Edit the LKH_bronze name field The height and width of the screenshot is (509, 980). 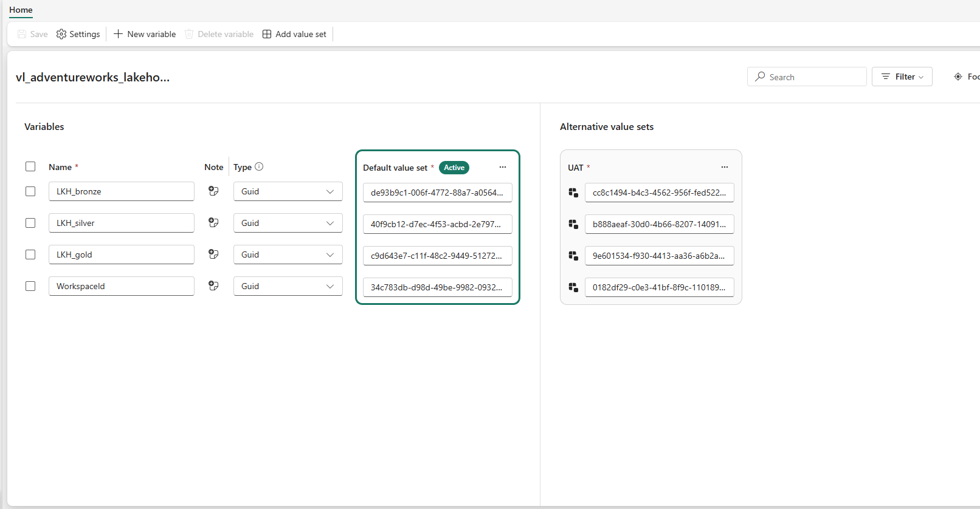[122, 191]
